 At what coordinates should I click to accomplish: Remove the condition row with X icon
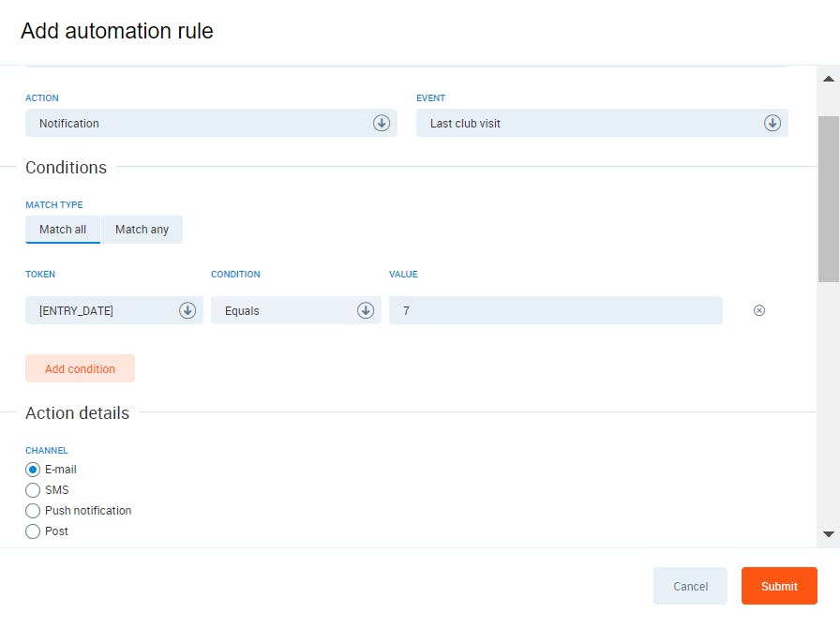pos(759,310)
